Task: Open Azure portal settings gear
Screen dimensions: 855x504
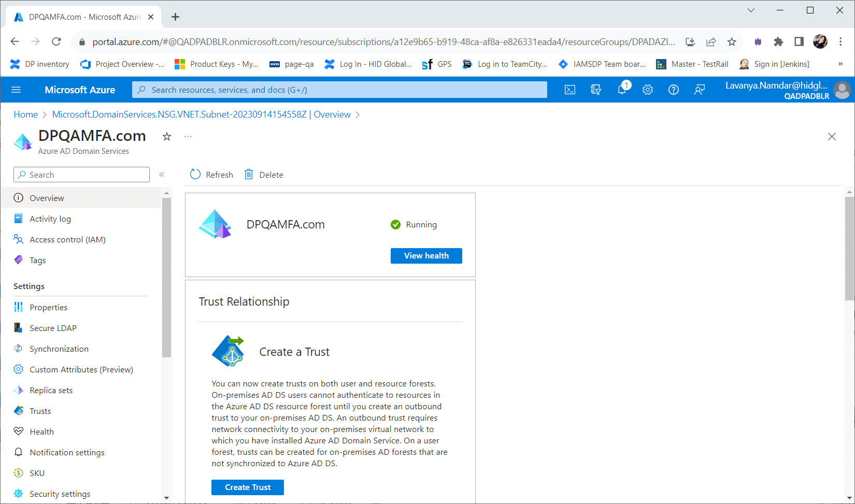Action: [x=647, y=90]
